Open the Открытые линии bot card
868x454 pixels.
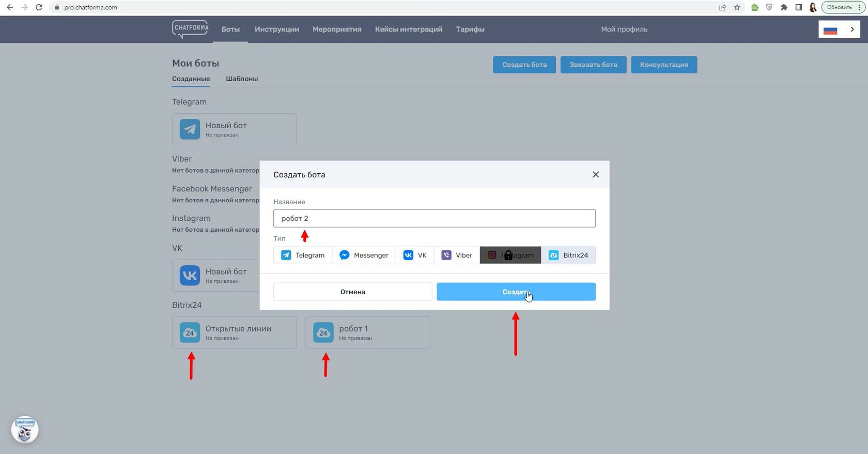(234, 332)
